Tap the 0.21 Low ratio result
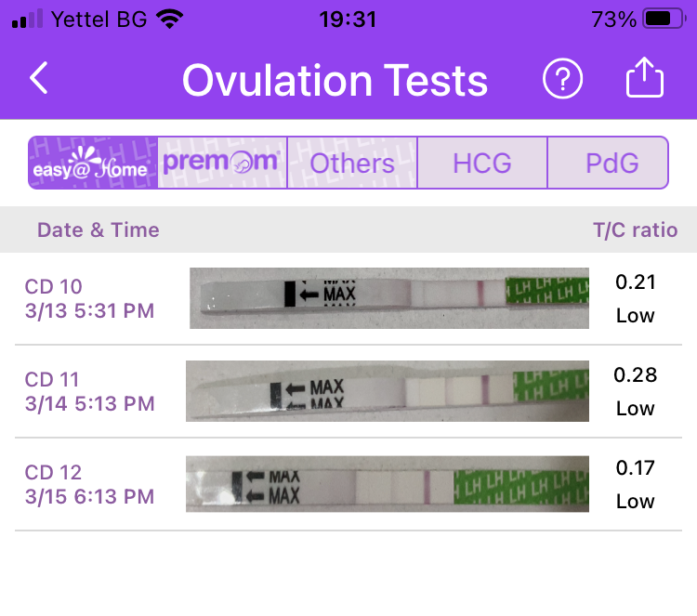Viewport: 697px width, 616px height. [636, 298]
